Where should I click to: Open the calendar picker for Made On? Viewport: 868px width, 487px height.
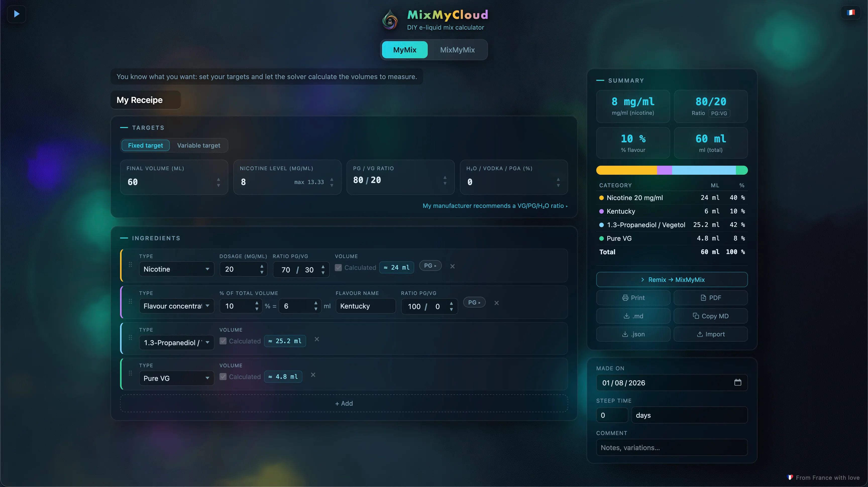[x=738, y=383]
